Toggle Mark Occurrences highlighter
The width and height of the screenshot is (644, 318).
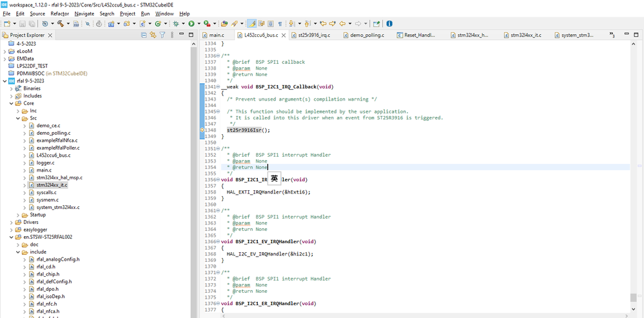pyautogui.click(x=252, y=24)
